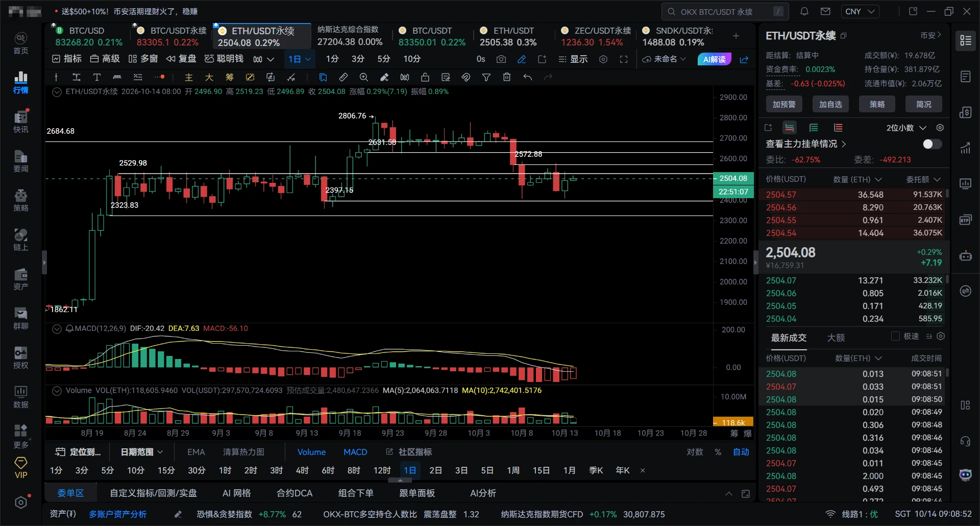Expand the 1日 interval dropdown
Viewport: 980px width, 526px height.
click(x=300, y=59)
